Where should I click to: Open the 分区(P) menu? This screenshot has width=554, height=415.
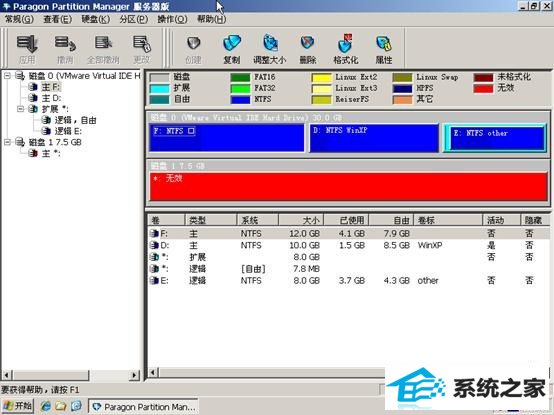(x=134, y=19)
